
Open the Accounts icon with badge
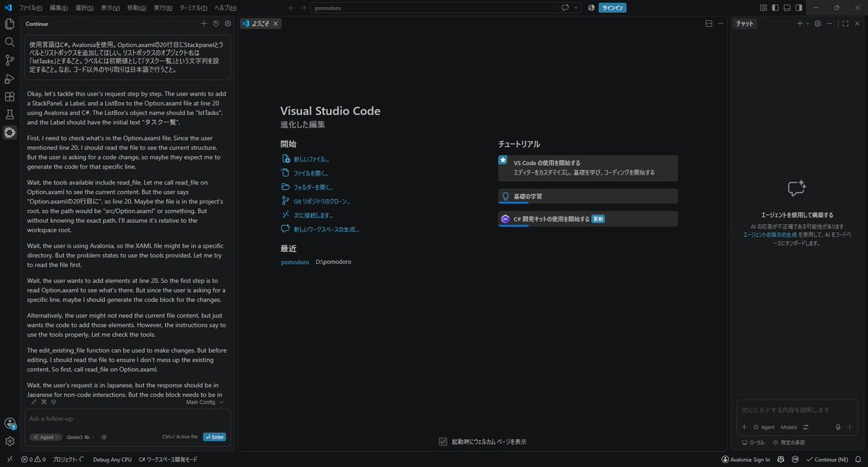coord(9,424)
